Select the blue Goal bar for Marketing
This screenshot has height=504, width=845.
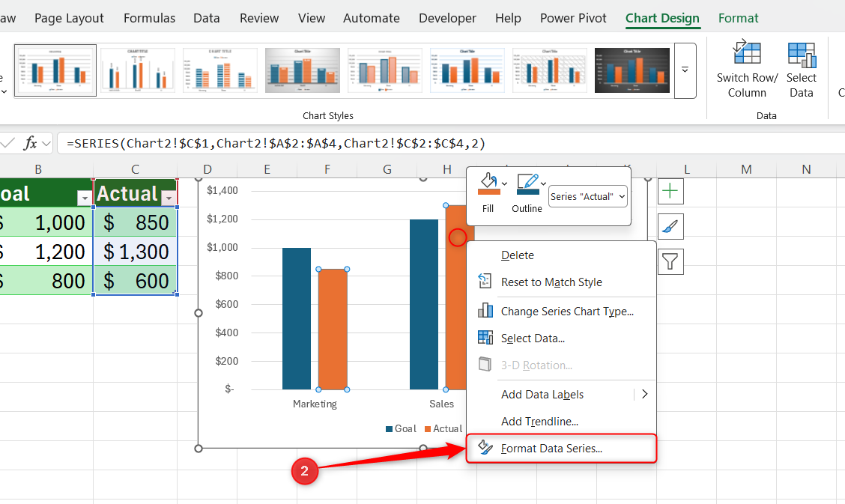point(297,318)
